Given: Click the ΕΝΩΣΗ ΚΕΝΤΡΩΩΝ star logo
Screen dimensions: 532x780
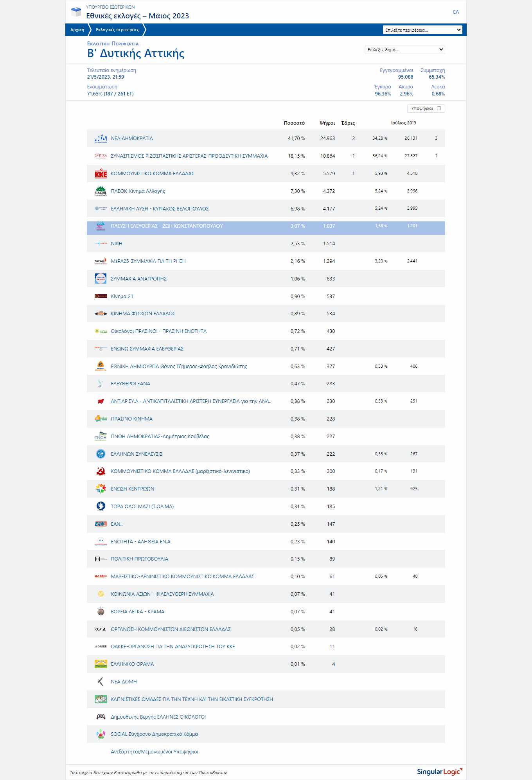Looking at the screenshot, I should [101, 489].
